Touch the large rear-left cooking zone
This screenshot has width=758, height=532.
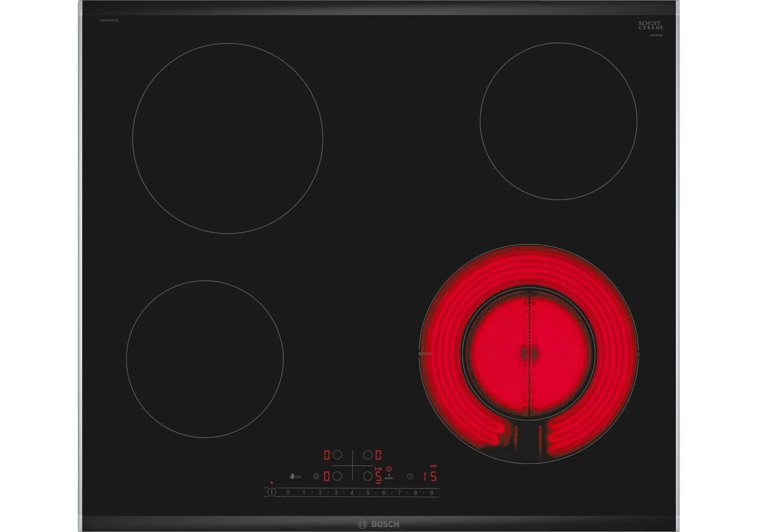pyautogui.click(x=227, y=138)
